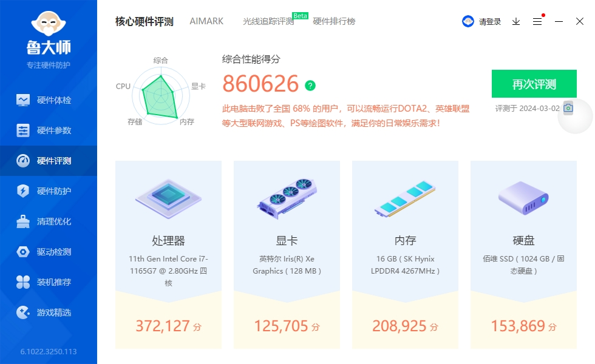Click the green question mark help icon
This screenshot has width=595, height=364.
point(310,86)
